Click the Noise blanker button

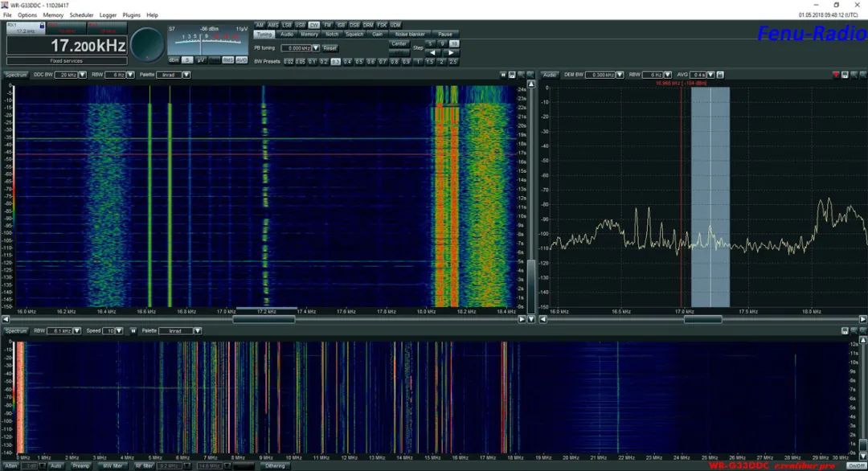(410, 35)
